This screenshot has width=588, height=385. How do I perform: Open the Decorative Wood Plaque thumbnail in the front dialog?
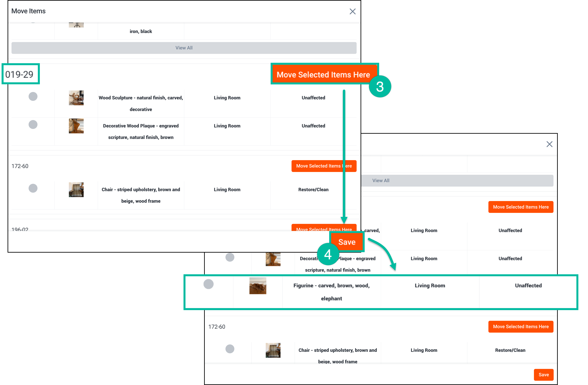point(76,126)
